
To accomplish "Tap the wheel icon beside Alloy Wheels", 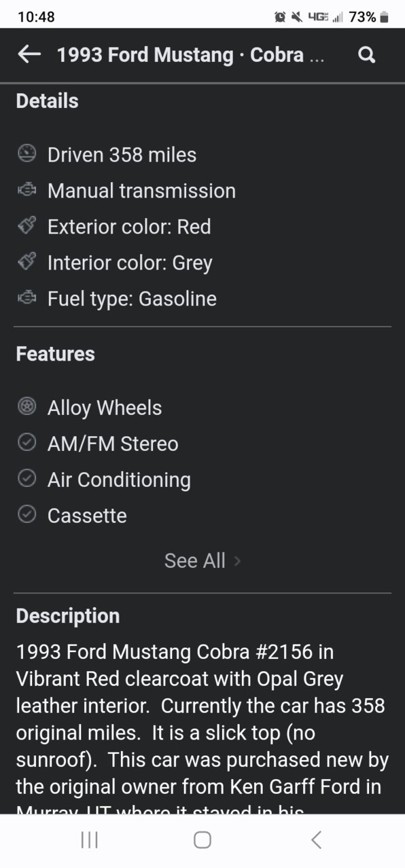I will [26, 407].
